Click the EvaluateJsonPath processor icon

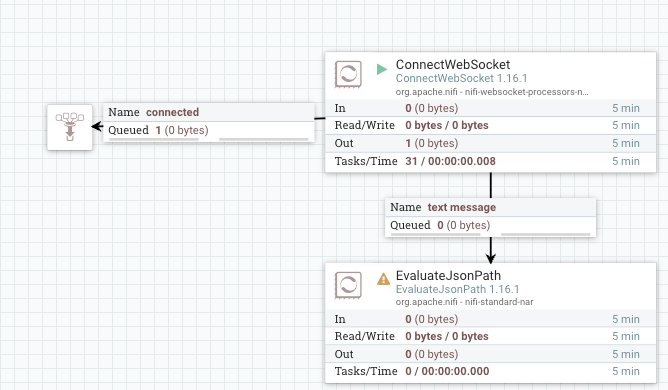[x=348, y=285]
